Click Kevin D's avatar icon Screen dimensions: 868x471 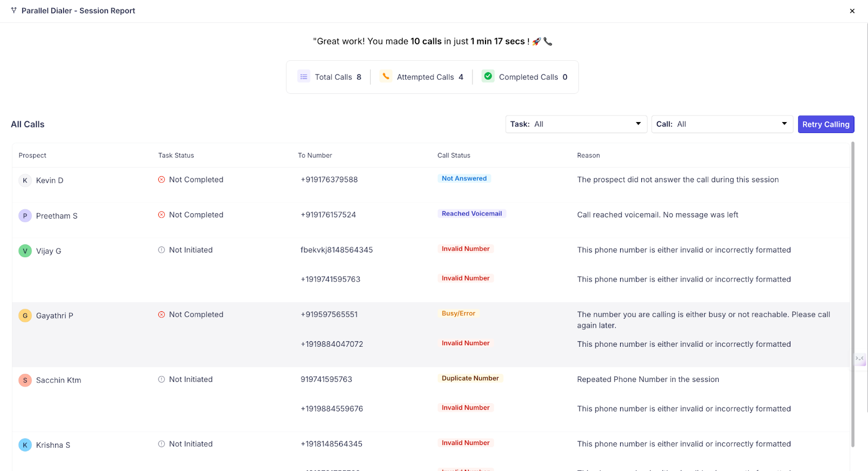(x=25, y=181)
